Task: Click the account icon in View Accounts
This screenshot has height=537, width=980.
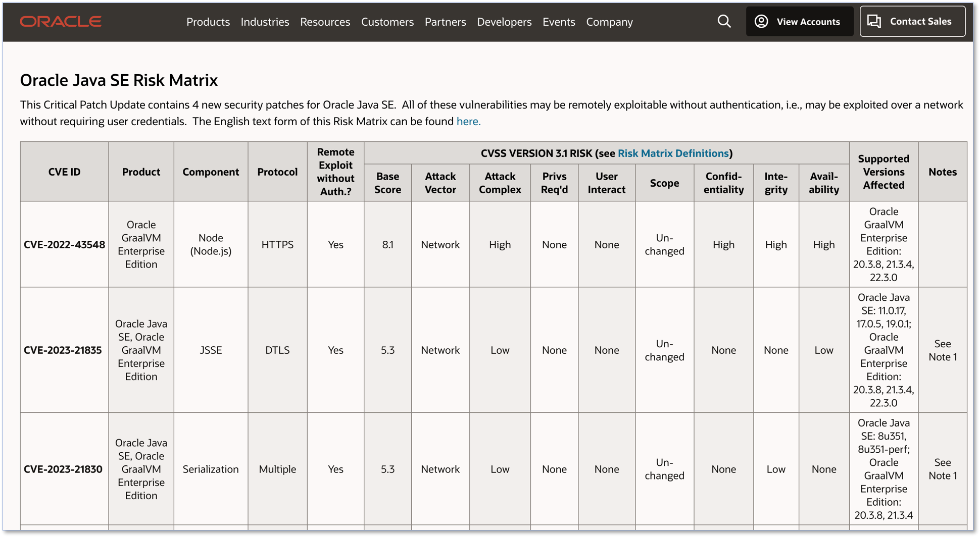Action: (761, 21)
